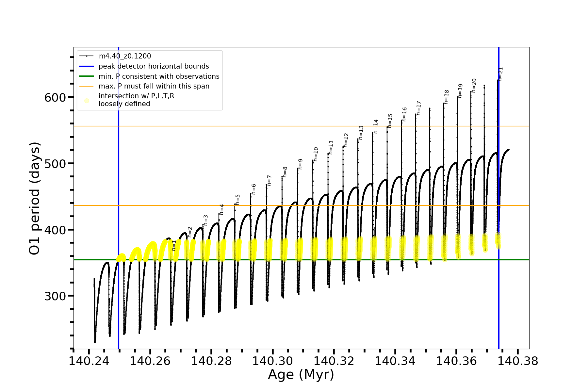The image size is (588, 392).
Task: Click the pale yellow dot legend marker
Action: tap(87, 101)
